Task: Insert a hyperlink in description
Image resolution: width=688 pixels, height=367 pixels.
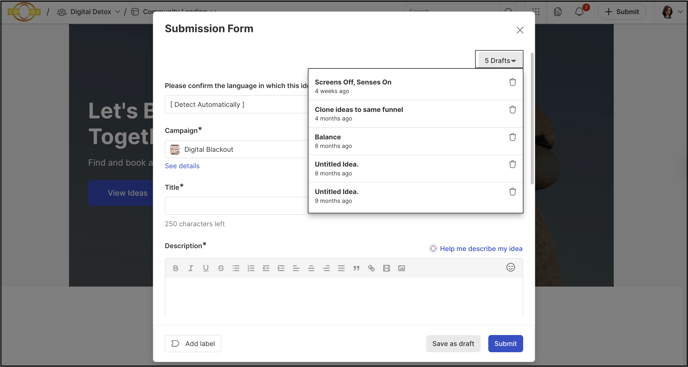Action: click(372, 268)
